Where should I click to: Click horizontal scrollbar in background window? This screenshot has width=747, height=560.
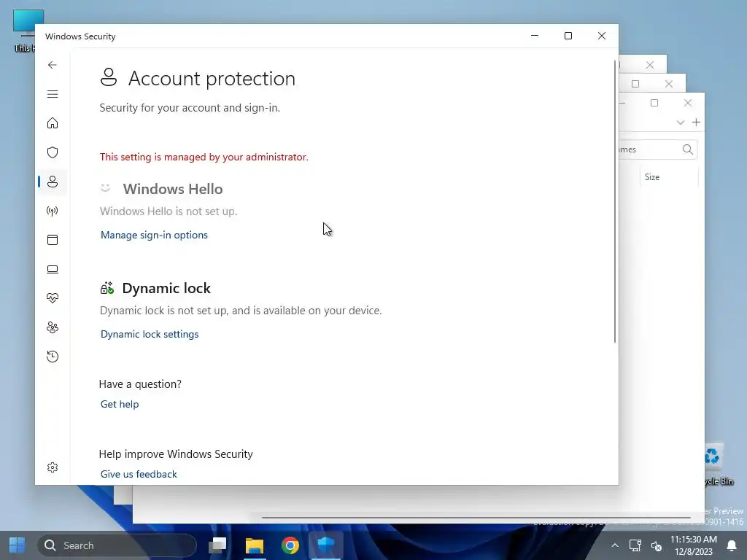(476, 517)
